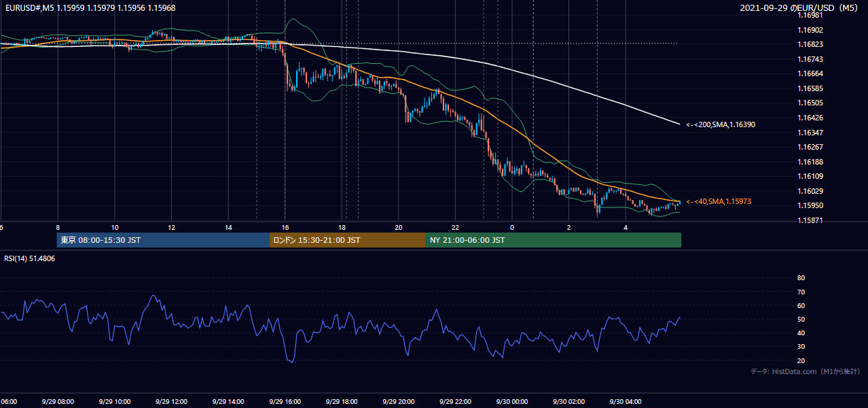Click the 9/29 16:00 bottom time label

285,401
